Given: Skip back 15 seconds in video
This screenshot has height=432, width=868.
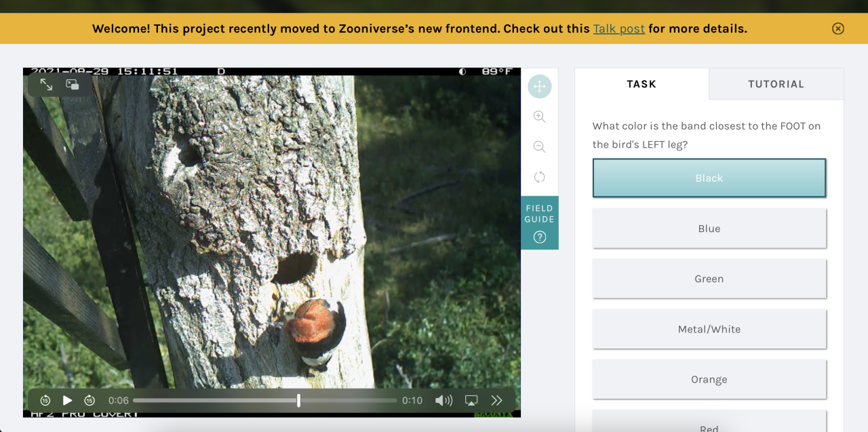Looking at the screenshot, I should [45, 400].
